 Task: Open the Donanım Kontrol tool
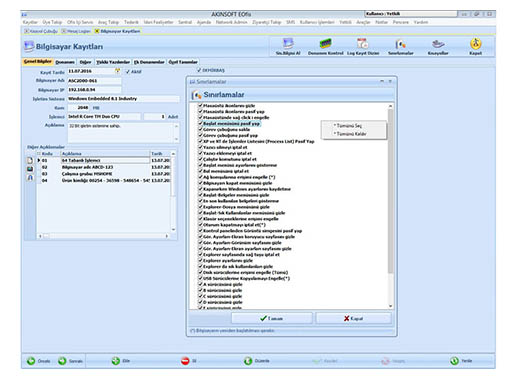(325, 44)
